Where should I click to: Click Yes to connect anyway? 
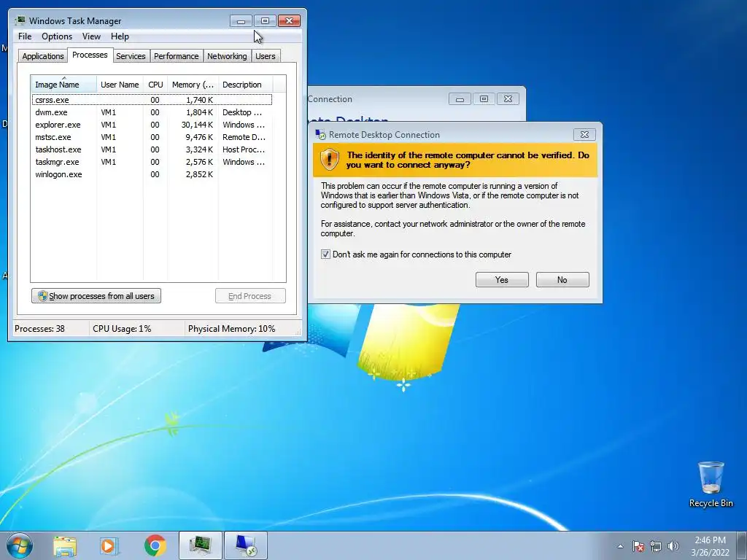point(502,279)
